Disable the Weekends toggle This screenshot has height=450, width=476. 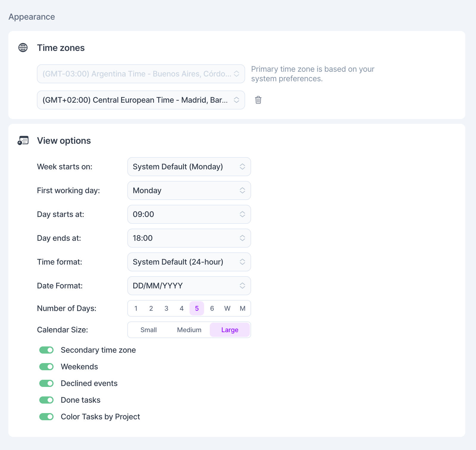pos(46,367)
